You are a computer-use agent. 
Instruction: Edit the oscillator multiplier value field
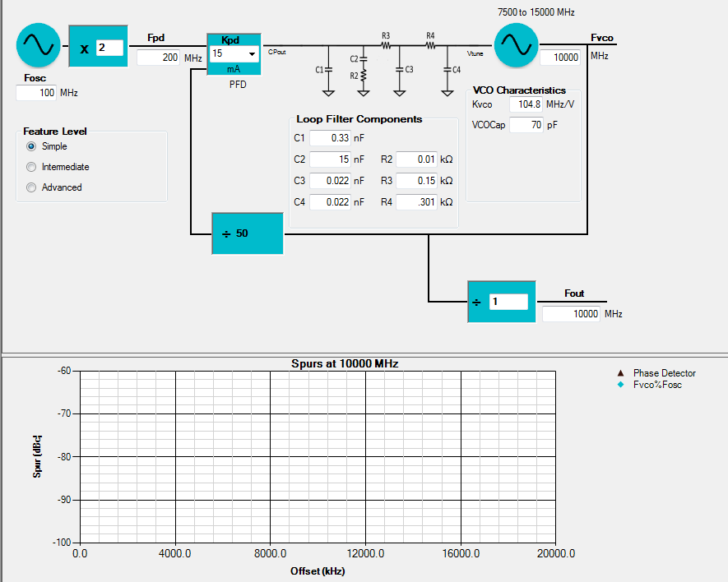(109, 48)
